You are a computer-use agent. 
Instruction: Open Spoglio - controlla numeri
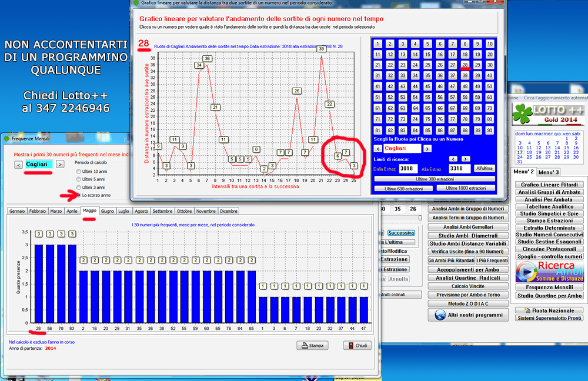tap(549, 256)
